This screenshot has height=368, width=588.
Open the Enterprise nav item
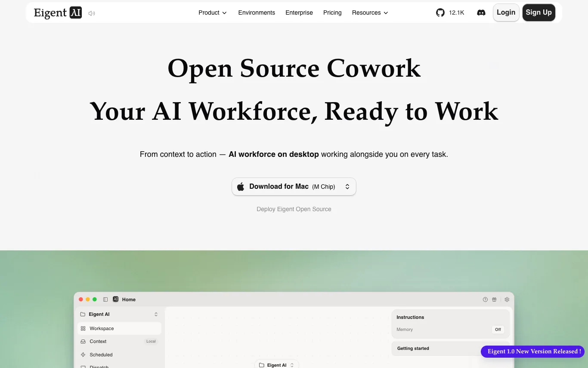[x=299, y=12]
